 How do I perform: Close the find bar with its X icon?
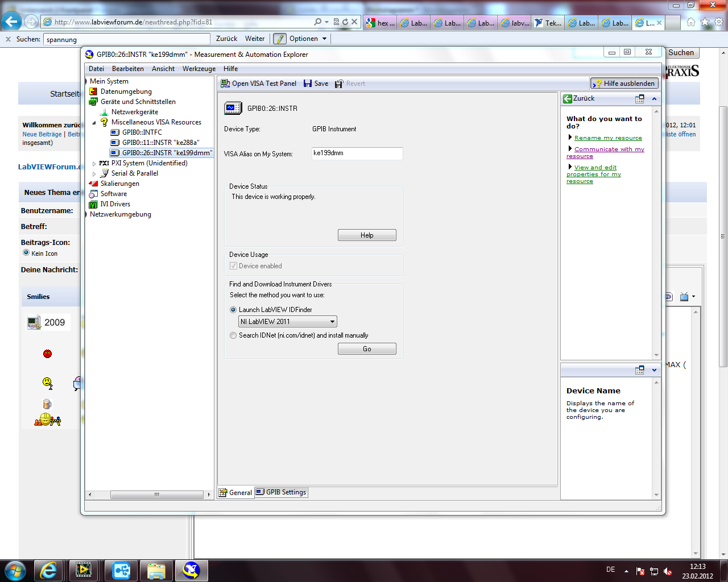coord(8,39)
